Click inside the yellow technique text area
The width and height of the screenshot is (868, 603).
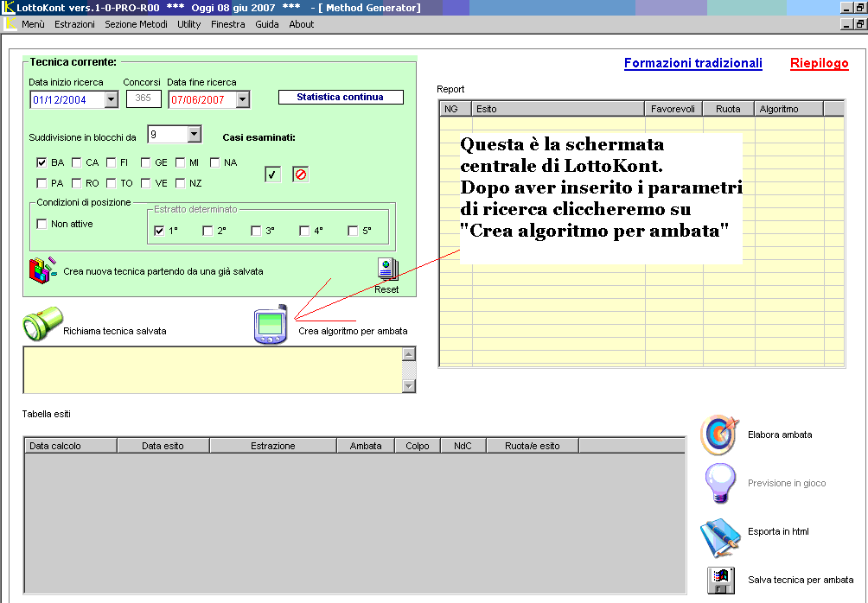[213, 370]
